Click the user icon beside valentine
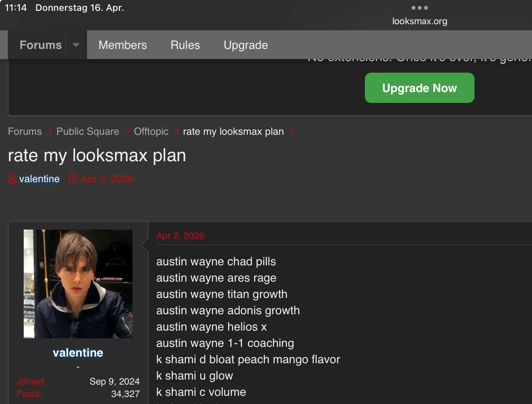Screen dimensions: 532x404 (x=12, y=179)
